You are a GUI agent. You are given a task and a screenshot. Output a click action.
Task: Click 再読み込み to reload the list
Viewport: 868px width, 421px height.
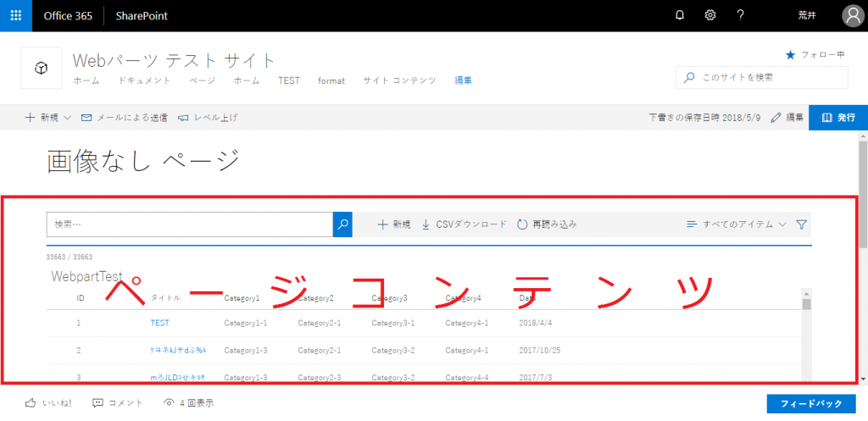[x=547, y=224]
